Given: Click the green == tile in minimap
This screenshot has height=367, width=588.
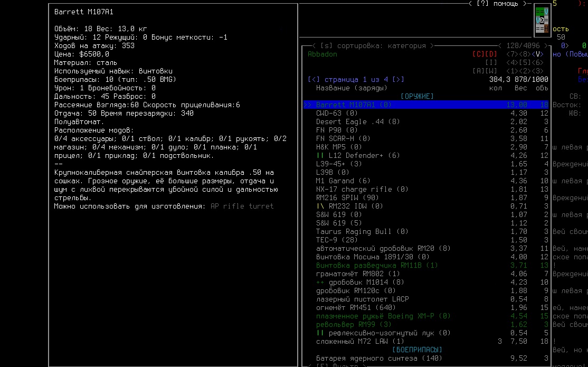Looking at the screenshot, I should click(x=540, y=11).
